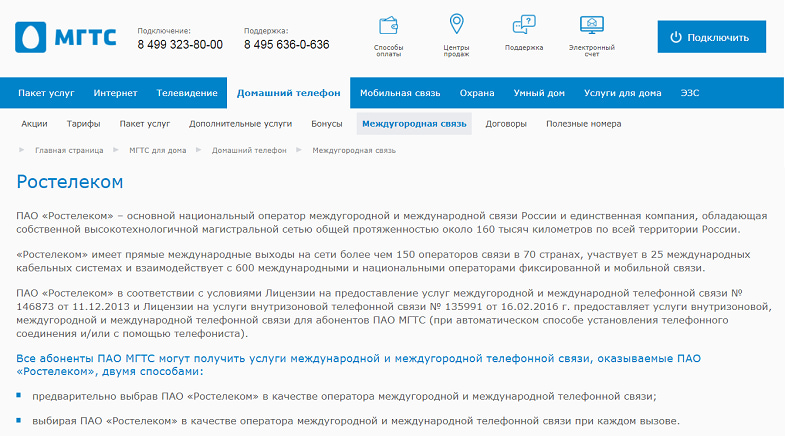Go to the Полезные номера page
This screenshot has width=785, height=436.
[583, 124]
